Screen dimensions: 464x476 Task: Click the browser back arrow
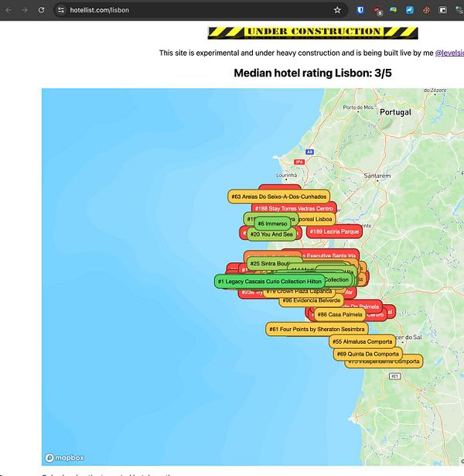coord(9,10)
